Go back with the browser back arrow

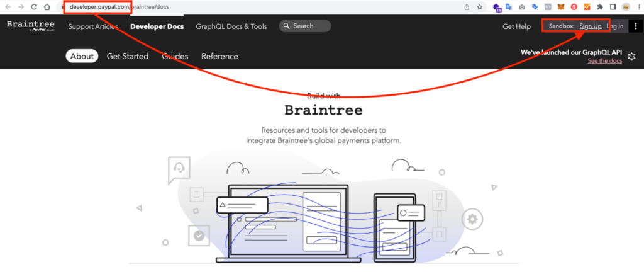point(8,7)
